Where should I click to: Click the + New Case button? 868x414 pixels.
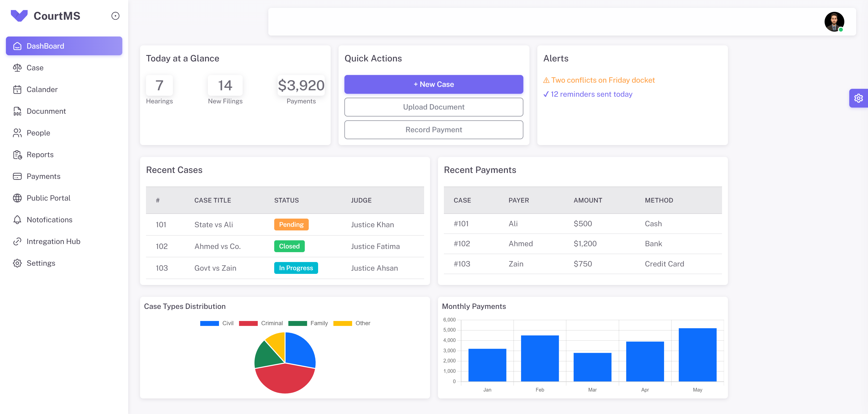433,84
